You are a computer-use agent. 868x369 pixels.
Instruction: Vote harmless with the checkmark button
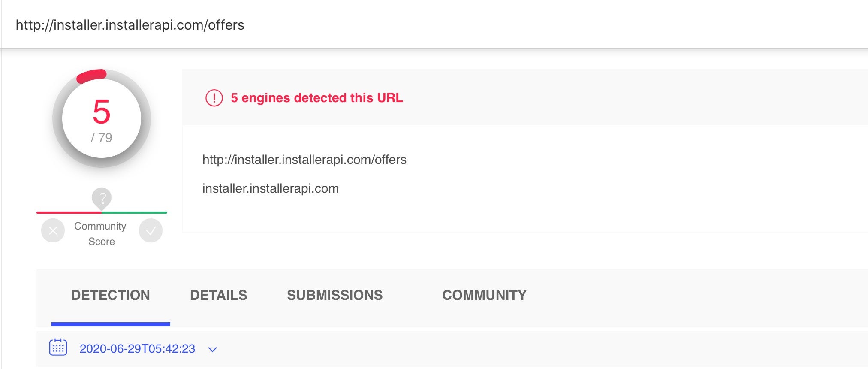click(151, 231)
